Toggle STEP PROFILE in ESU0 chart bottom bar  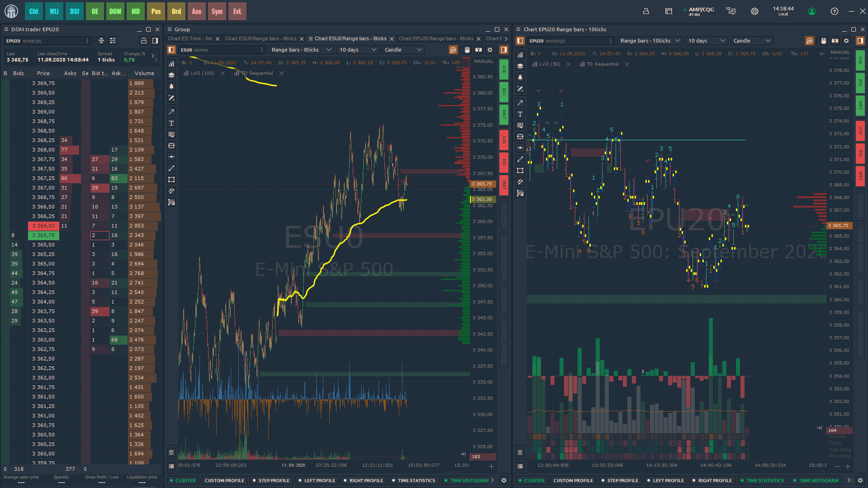coord(271,480)
